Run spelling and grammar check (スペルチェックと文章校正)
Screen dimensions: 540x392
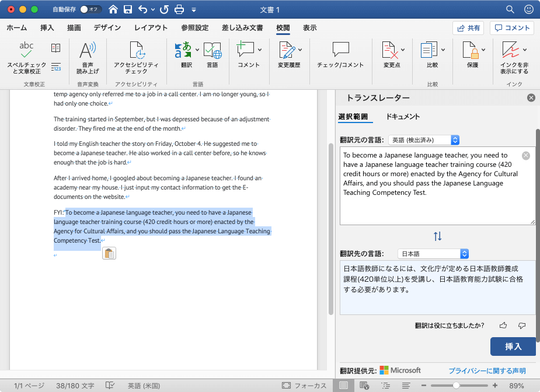pos(26,58)
